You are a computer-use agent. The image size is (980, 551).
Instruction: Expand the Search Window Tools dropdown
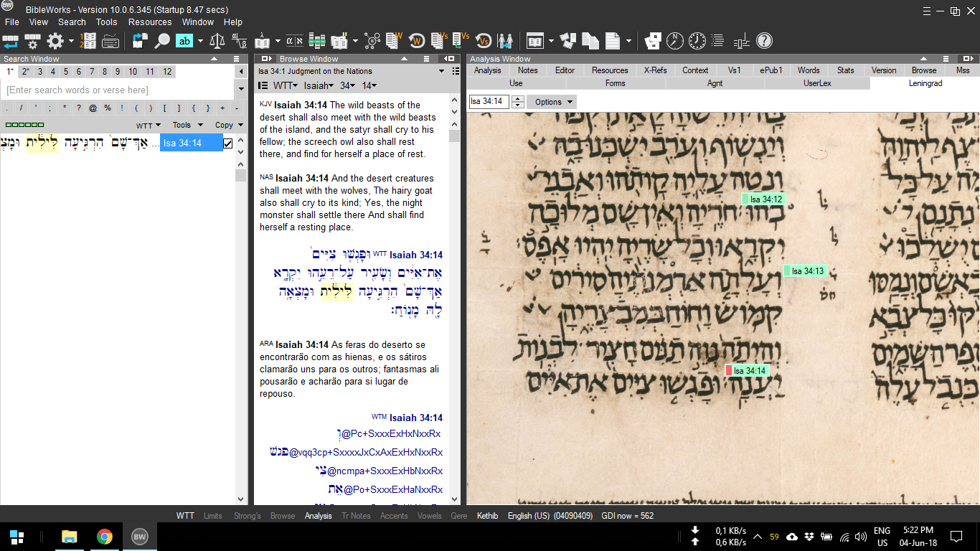pos(187,125)
